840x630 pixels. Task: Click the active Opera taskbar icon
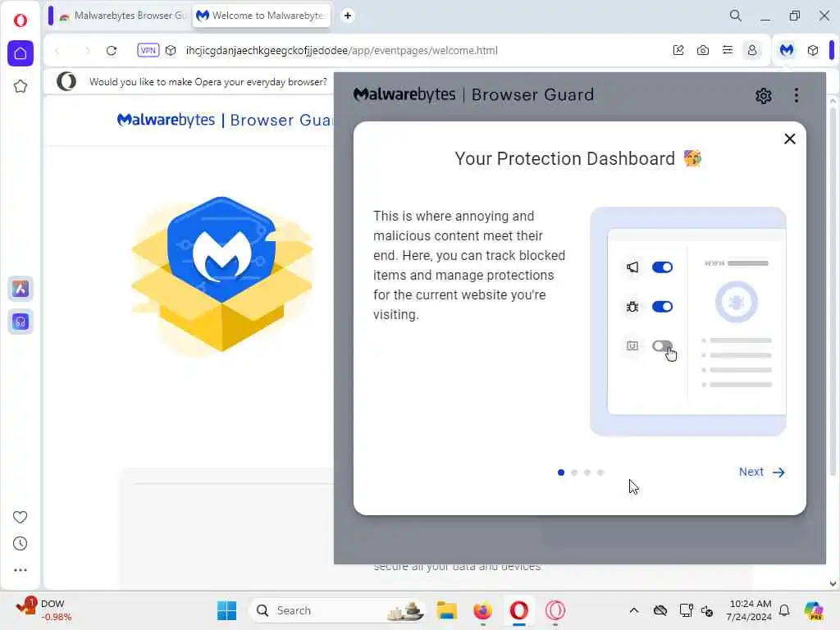(x=518, y=610)
